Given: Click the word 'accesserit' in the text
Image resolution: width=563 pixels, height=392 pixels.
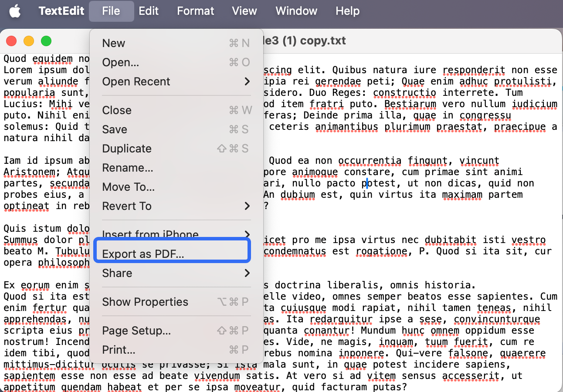Looking at the screenshot, I should point(471,376).
